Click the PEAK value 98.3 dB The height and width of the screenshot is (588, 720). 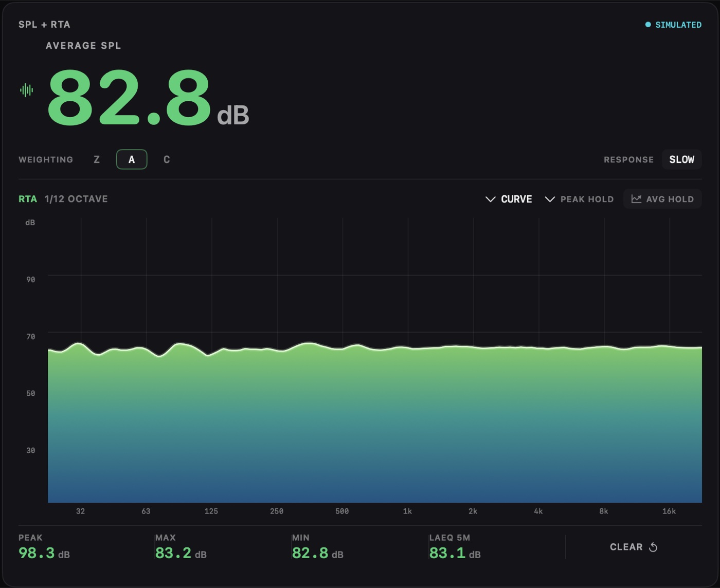[x=44, y=553]
